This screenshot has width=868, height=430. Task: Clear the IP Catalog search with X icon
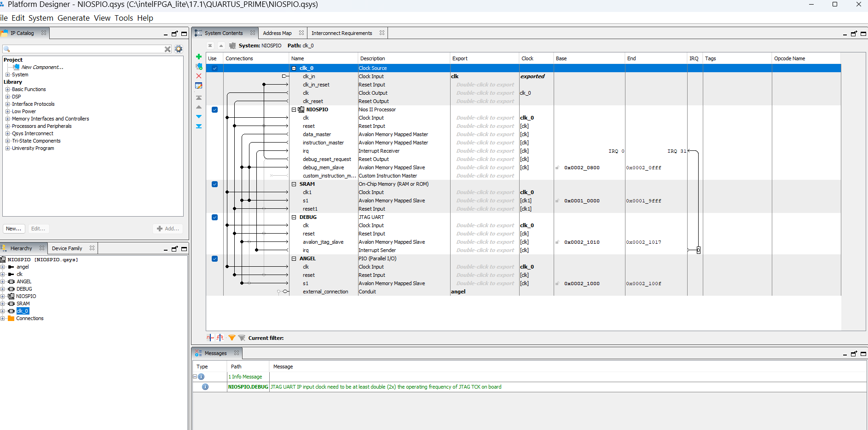pos(168,49)
